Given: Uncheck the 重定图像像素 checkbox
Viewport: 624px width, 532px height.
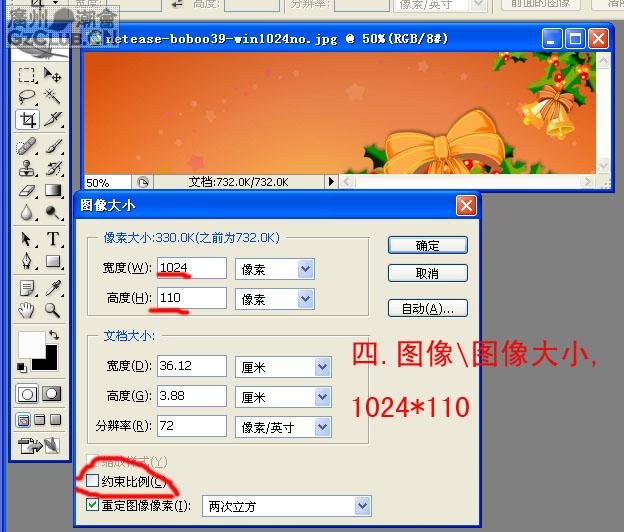Looking at the screenshot, I should 93,506.
